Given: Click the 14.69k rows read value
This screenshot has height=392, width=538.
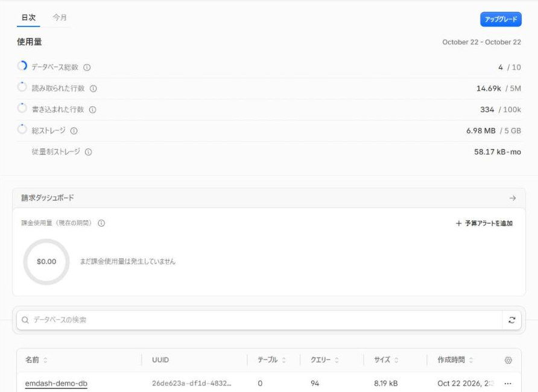Looking at the screenshot, I should [x=489, y=89].
